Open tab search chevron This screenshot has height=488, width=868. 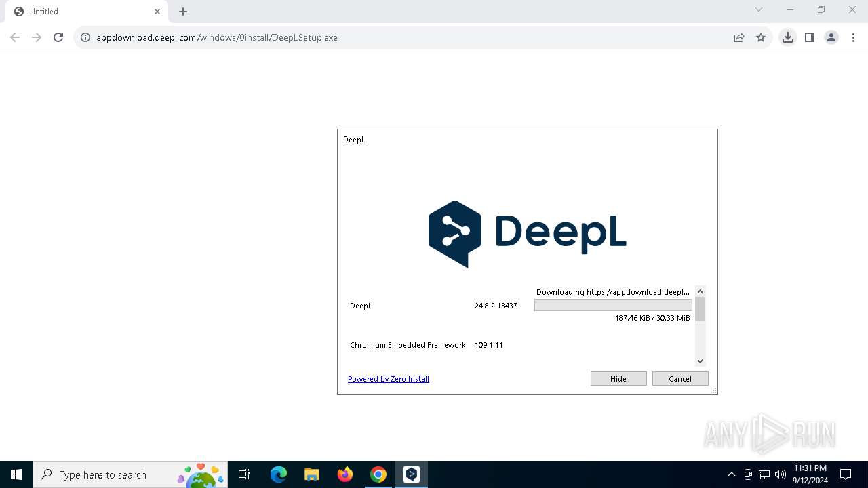coord(759,9)
